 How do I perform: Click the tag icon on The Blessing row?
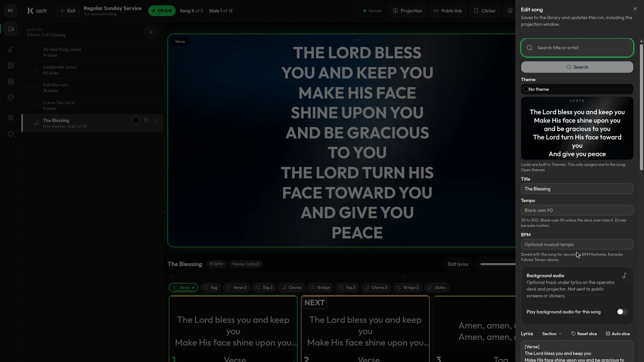(x=146, y=120)
